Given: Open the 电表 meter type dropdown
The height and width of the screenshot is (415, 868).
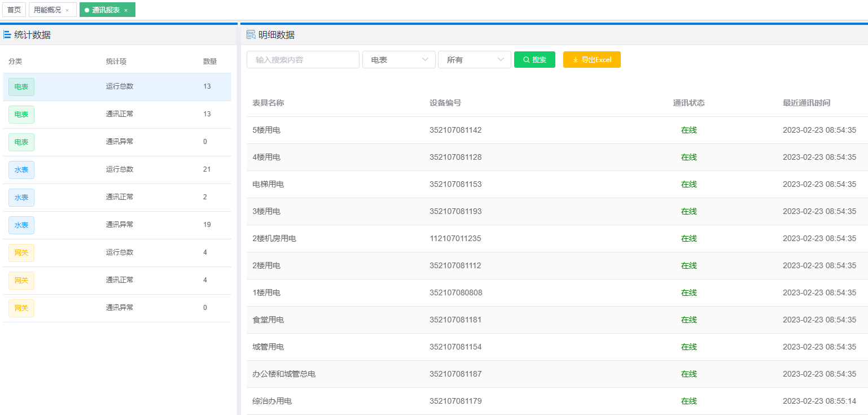Looking at the screenshot, I should 398,59.
